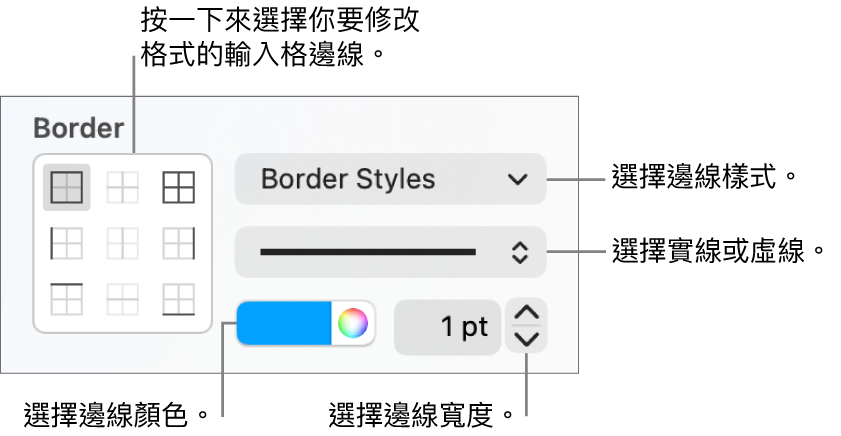The image size is (841, 436).
Task: Choose the inner vertical line border icon
Action: (123, 243)
